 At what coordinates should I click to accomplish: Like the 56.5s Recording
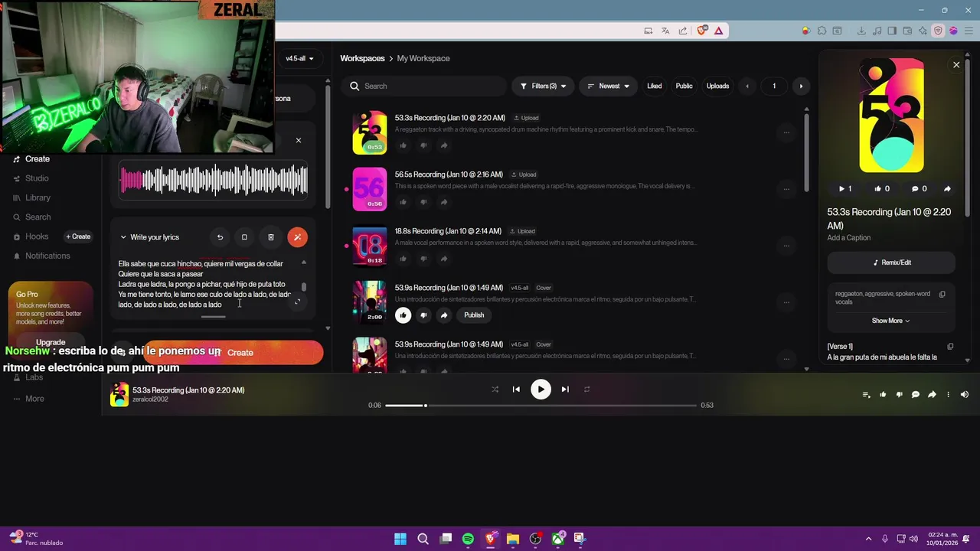(x=403, y=202)
